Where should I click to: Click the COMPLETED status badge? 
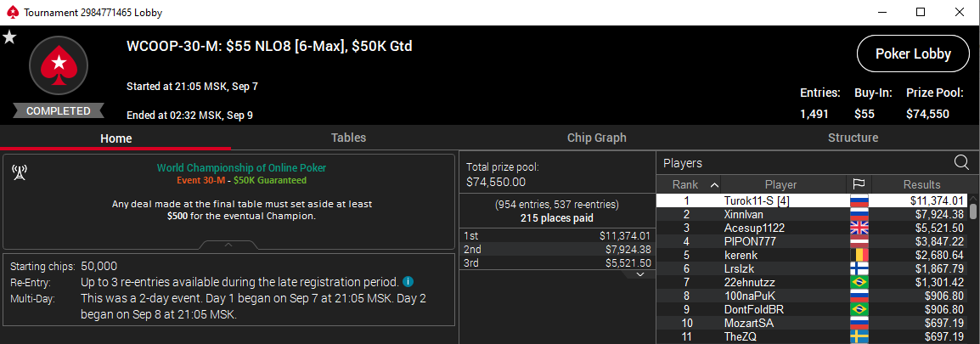59,110
